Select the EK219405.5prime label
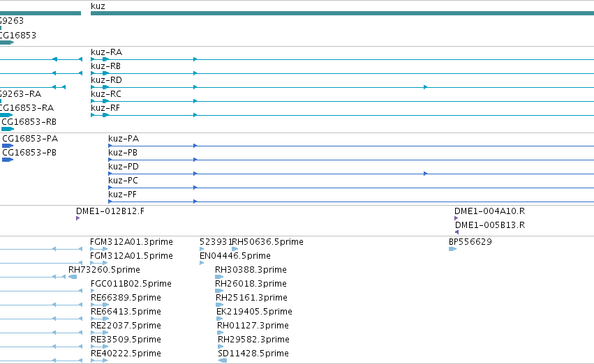The width and height of the screenshot is (594, 364). coord(254,312)
